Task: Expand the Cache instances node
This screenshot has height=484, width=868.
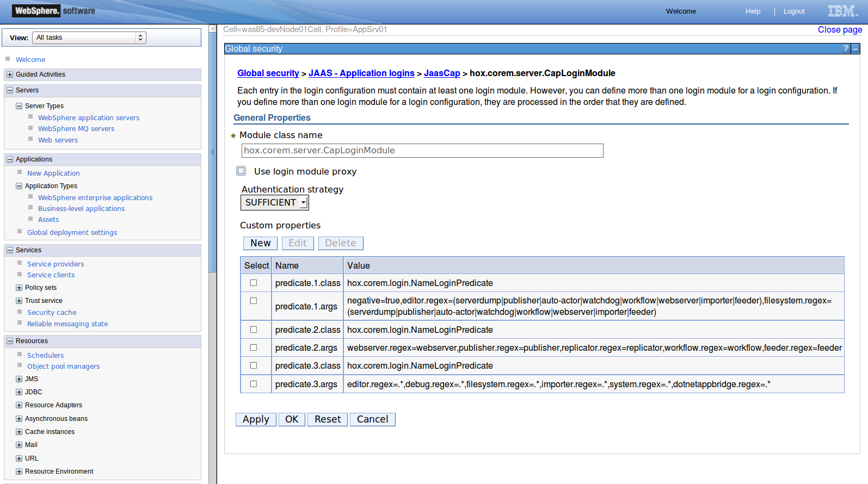Action: (19, 432)
